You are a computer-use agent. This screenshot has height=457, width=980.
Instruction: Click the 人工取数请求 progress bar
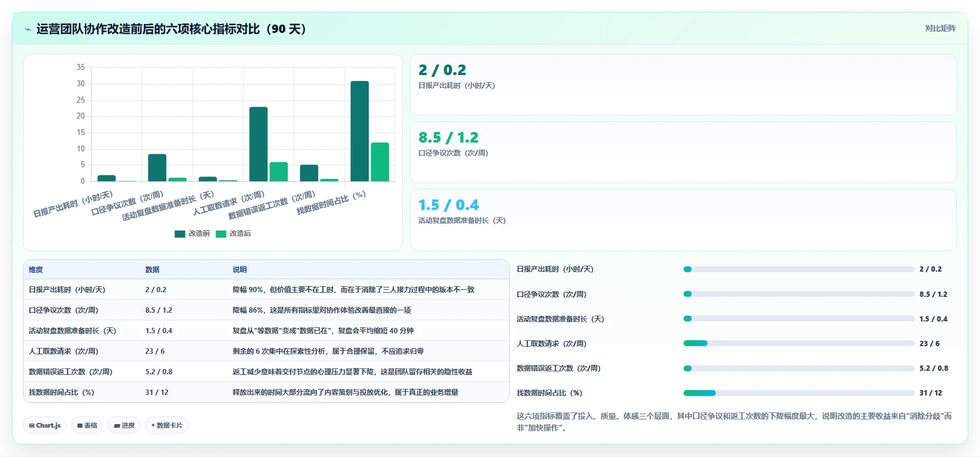click(x=799, y=343)
